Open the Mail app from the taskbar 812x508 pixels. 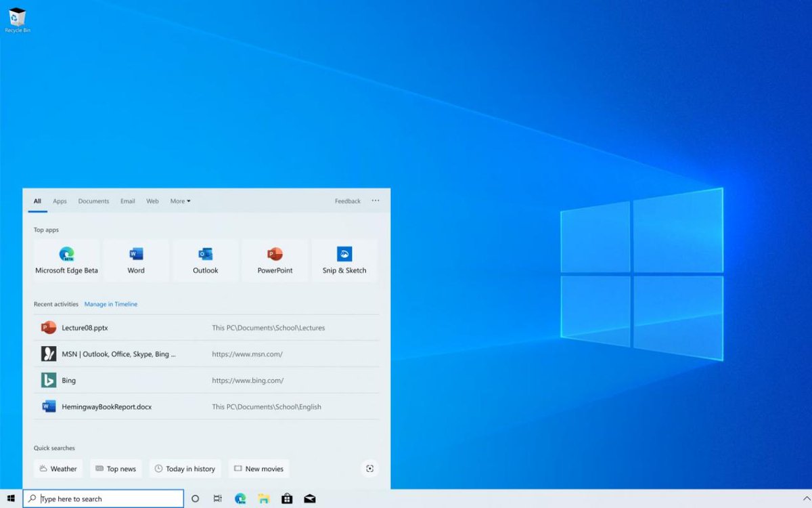[310, 499]
